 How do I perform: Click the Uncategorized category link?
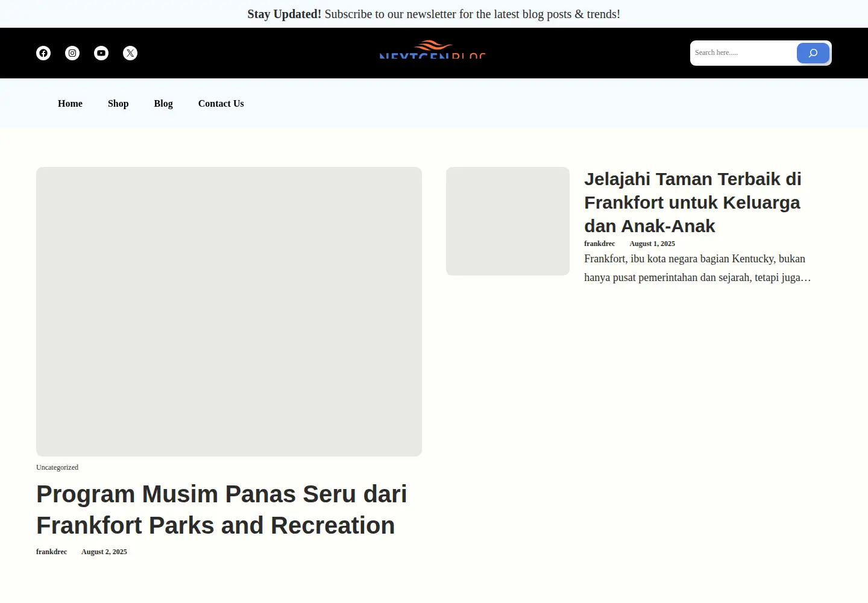(x=57, y=467)
